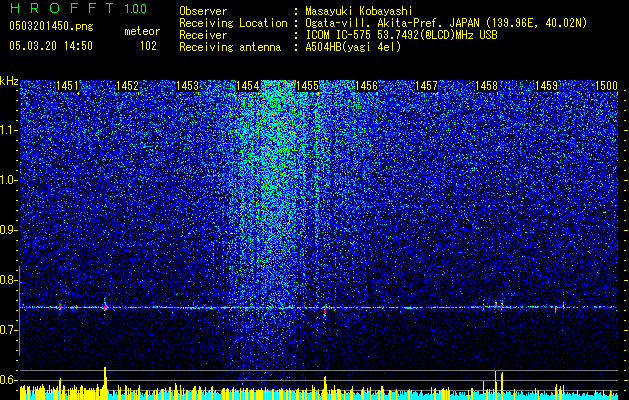The width and height of the screenshot is (629, 400).
Task: Click the A504HB(yagi 4el) antenna text
Action: click(x=353, y=47)
